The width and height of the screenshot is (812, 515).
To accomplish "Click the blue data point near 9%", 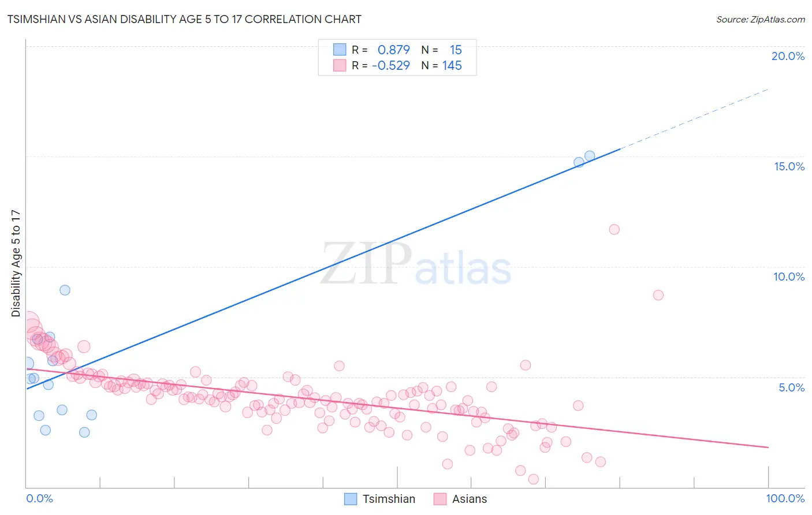I will (x=65, y=290).
